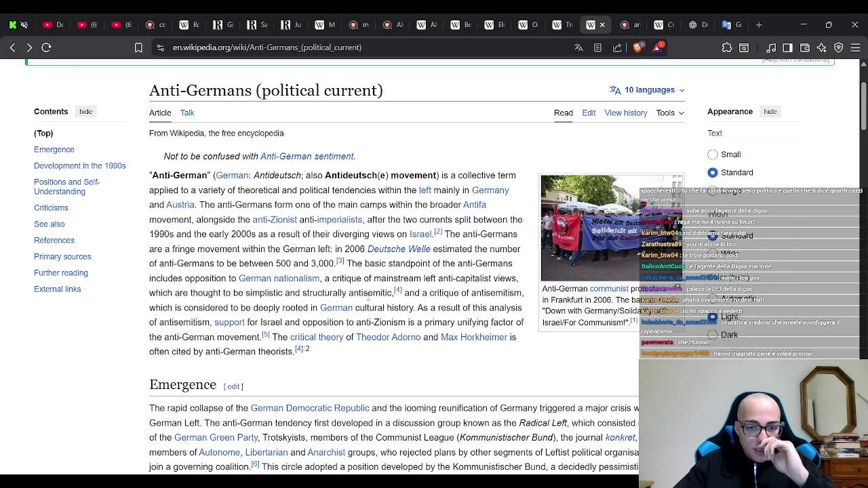Screen dimensions: 868x488
Task: Open Brave VPN shield icon
Action: click(x=839, y=47)
